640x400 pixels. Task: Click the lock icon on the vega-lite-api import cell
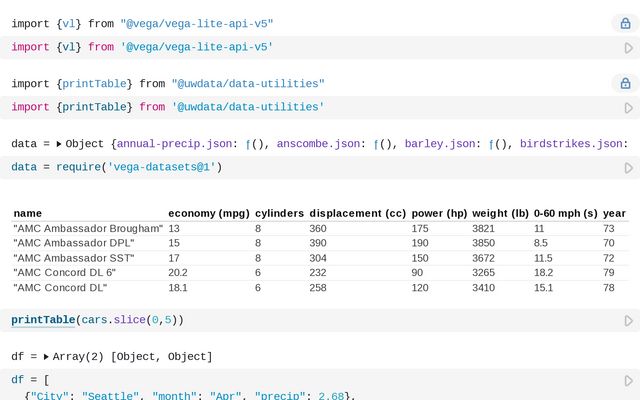(x=626, y=23)
